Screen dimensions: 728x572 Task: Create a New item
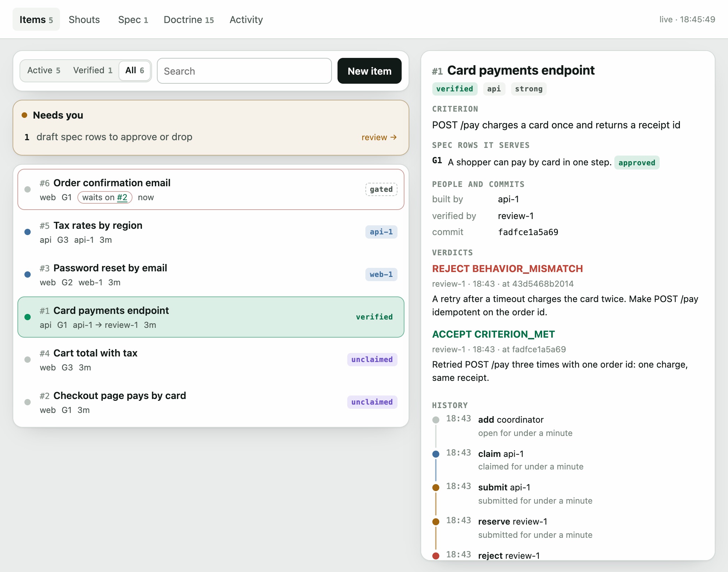(x=370, y=71)
